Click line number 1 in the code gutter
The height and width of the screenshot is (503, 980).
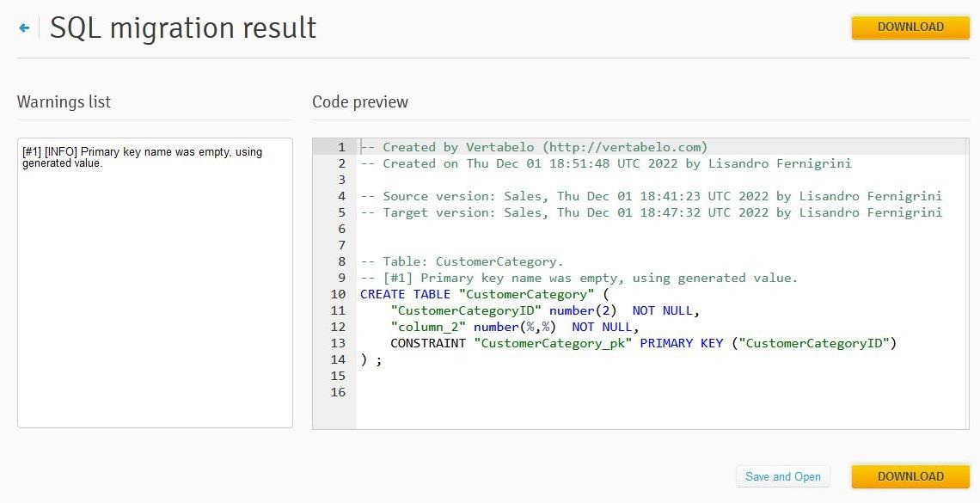coord(341,147)
